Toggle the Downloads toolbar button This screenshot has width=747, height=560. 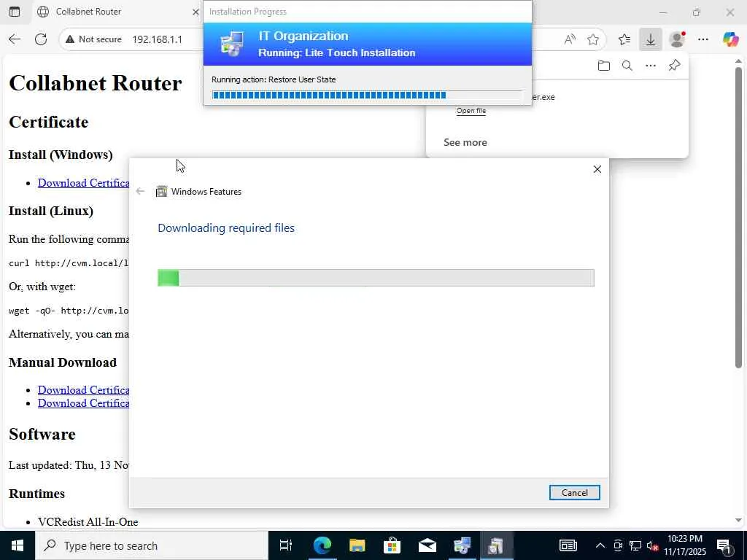tap(651, 39)
